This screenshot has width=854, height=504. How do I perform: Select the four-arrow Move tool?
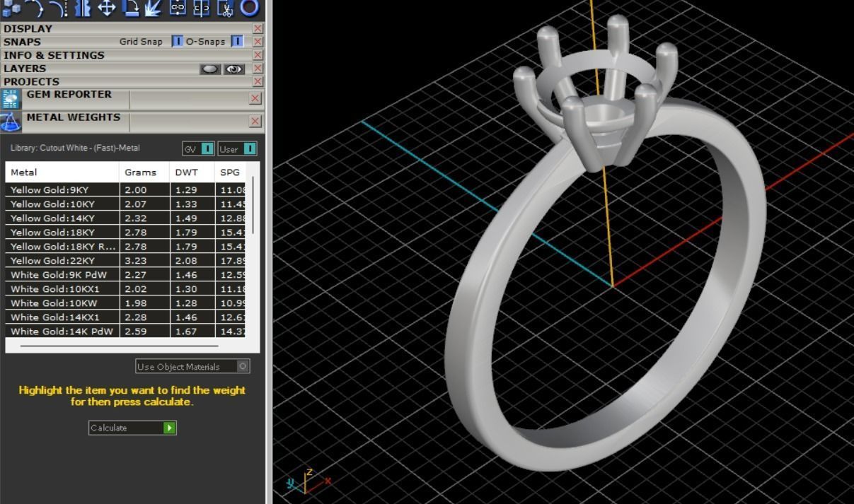pos(107,8)
